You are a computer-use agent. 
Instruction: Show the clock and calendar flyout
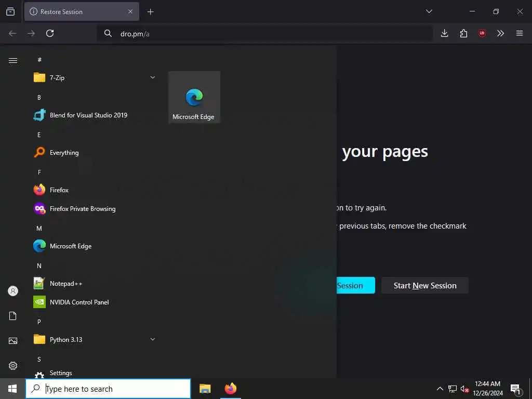(x=487, y=389)
